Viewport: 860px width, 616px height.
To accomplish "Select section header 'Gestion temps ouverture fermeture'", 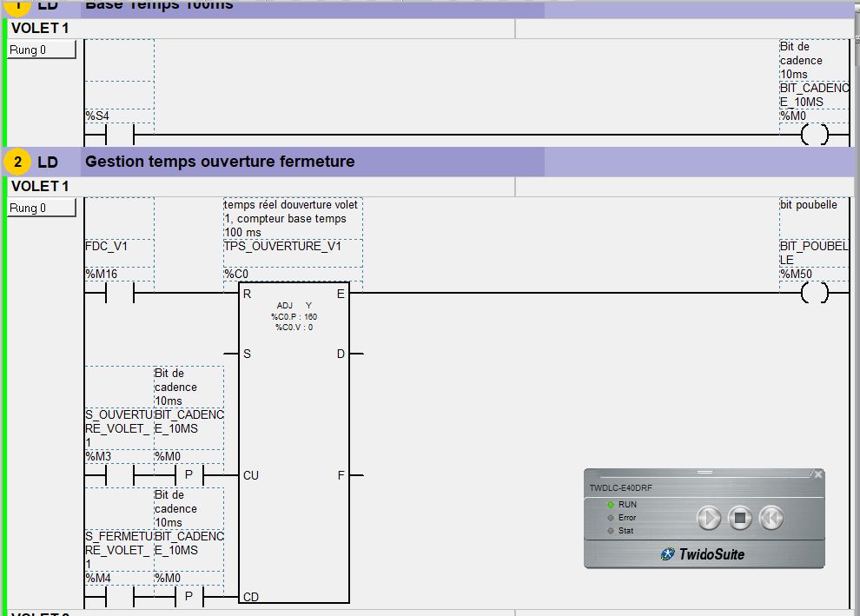I will pyautogui.click(x=220, y=162).
